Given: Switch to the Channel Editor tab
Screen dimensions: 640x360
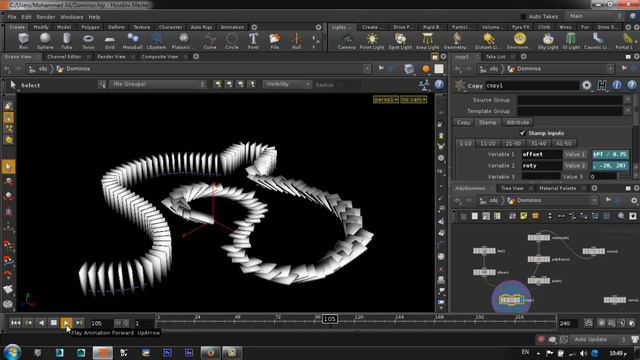Looking at the screenshot, I should (x=64, y=57).
